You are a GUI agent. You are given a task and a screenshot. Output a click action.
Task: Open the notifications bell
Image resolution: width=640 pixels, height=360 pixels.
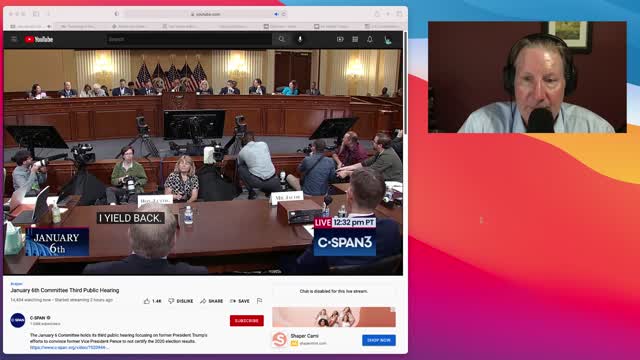(x=370, y=39)
